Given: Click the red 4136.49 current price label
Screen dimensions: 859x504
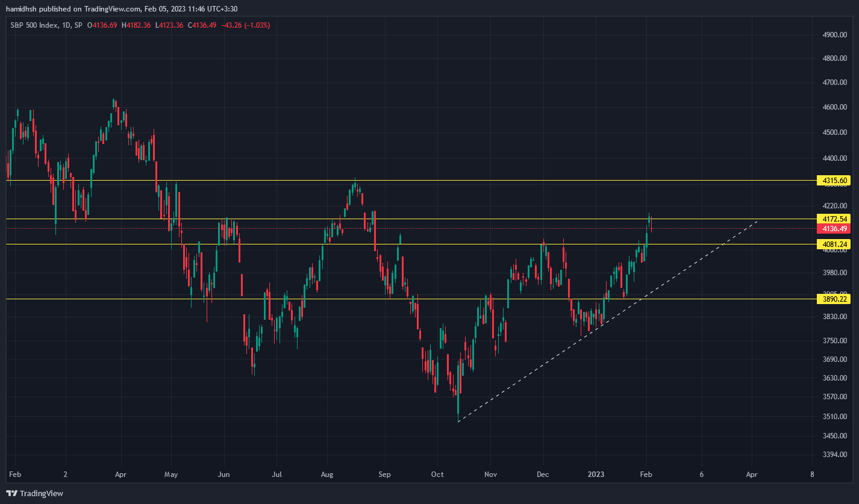Looking at the screenshot, I should 833,229.
